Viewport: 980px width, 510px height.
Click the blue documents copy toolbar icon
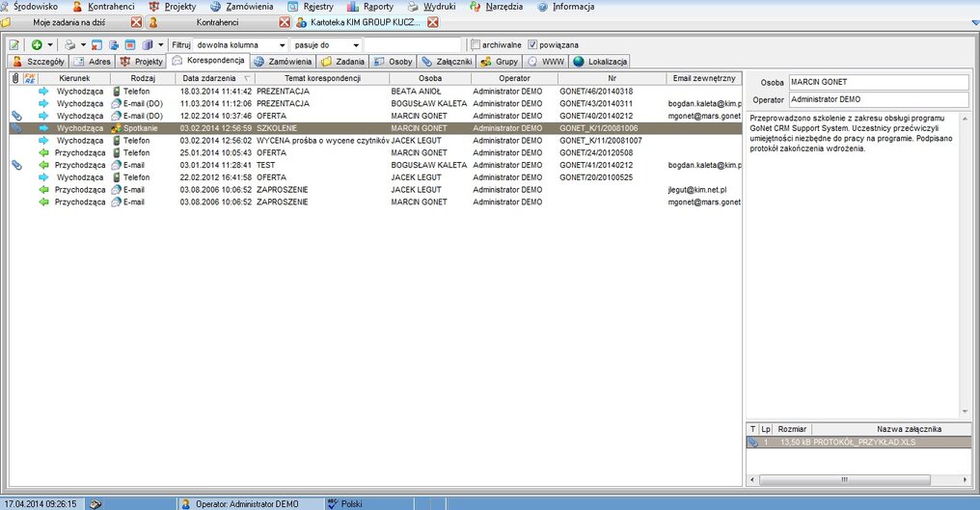(114, 45)
